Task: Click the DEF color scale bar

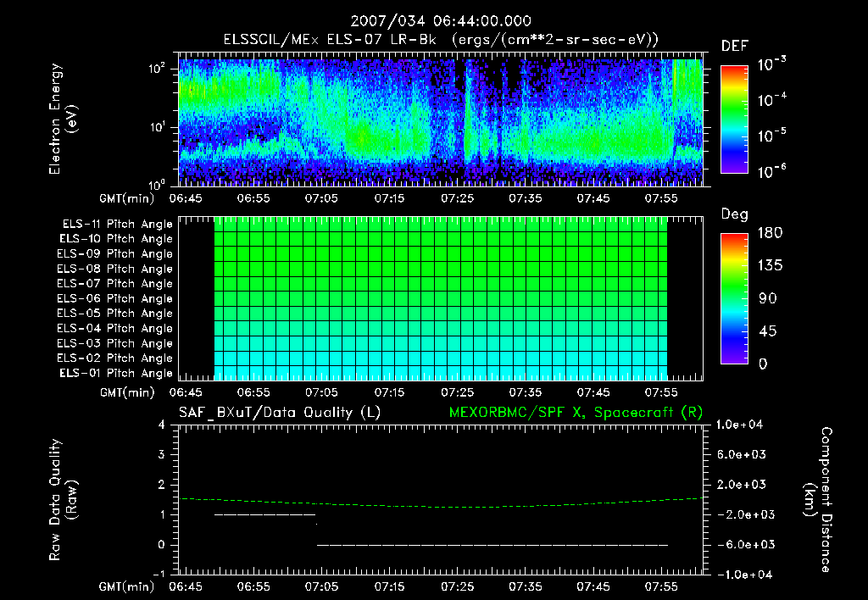Action: pyautogui.click(x=734, y=119)
